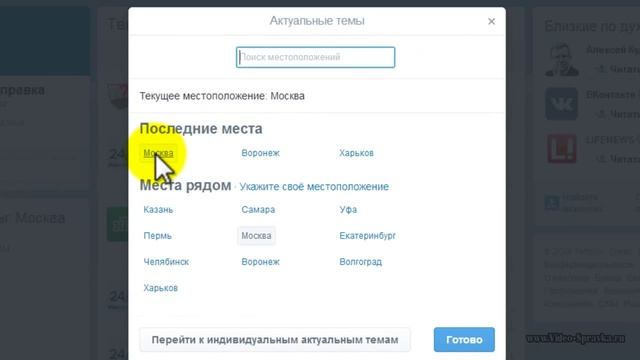The height and width of the screenshot is (360, 640).
Task: Close the Актуальные темы dialog
Action: click(491, 21)
